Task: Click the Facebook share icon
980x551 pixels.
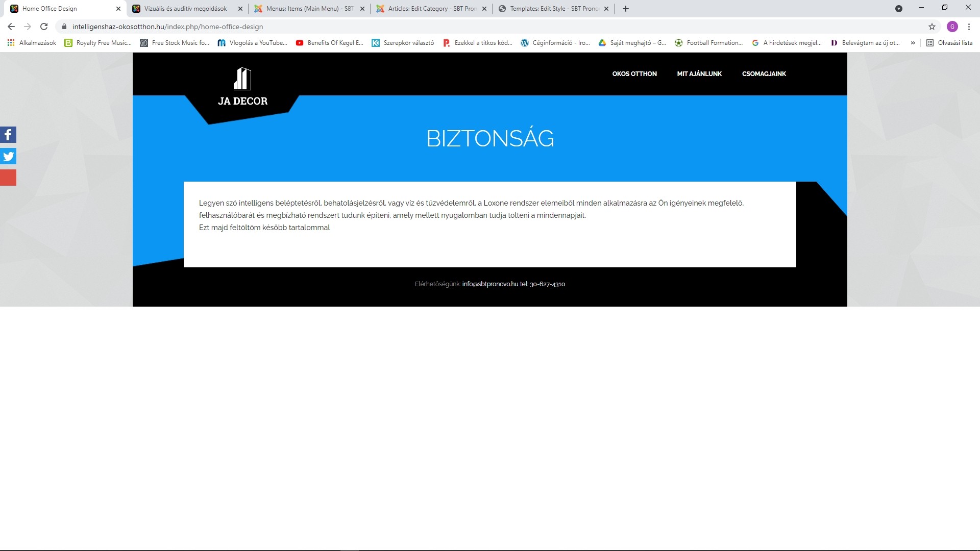Action: click(8, 135)
